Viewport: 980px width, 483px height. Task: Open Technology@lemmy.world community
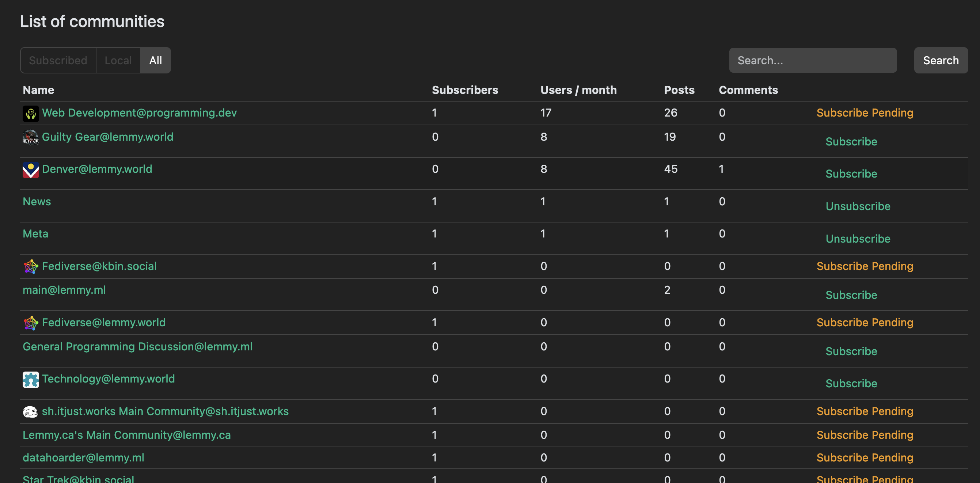point(109,379)
